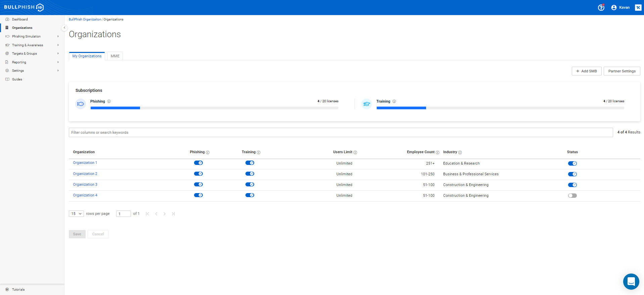Click the Phishing Simulation fish icon in sidebar
The width and height of the screenshot is (644, 295).
(x=7, y=37)
